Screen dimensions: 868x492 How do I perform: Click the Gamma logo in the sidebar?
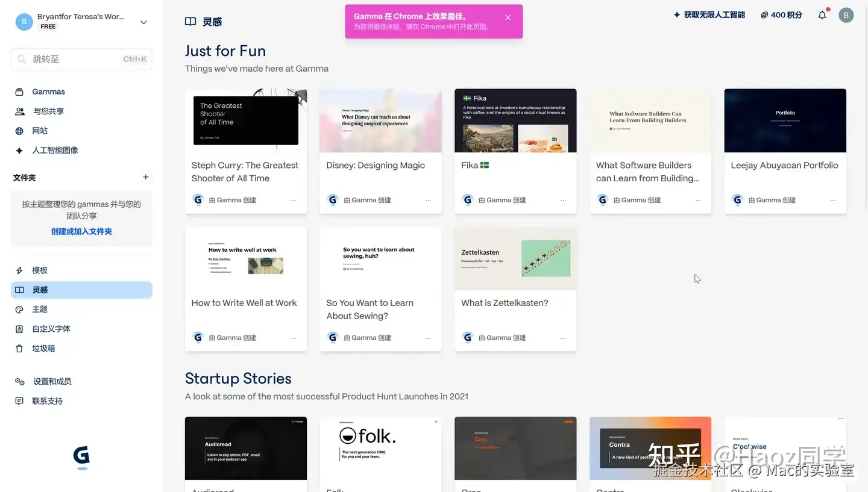[x=81, y=457]
